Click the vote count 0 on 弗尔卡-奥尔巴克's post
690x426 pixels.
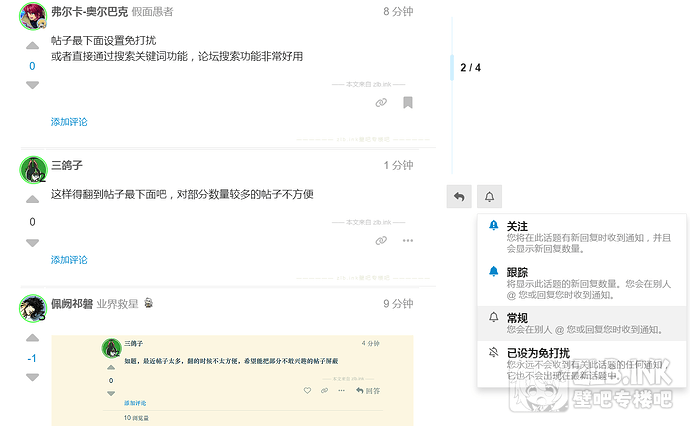point(32,66)
